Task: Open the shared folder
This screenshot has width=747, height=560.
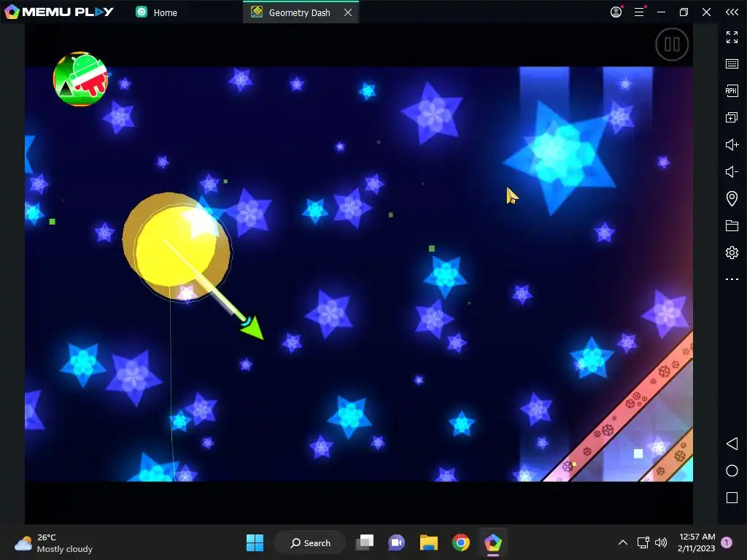Action: click(x=732, y=225)
